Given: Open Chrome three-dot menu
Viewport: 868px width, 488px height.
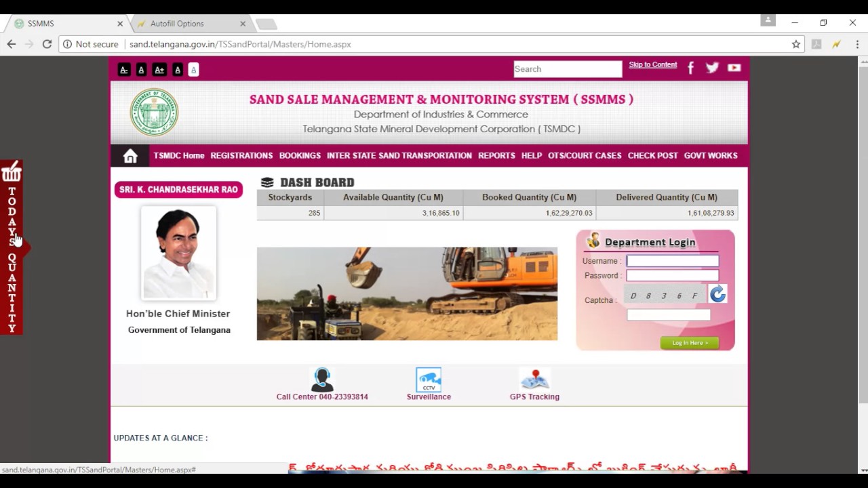Looking at the screenshot, I should pyautogui.click(x=857, y=44).
